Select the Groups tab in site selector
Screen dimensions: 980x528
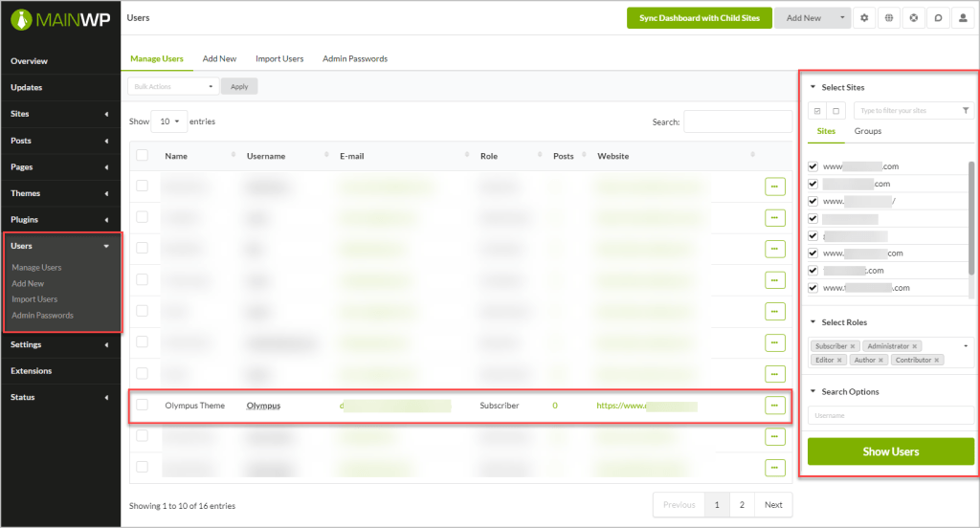pos(868,131)
